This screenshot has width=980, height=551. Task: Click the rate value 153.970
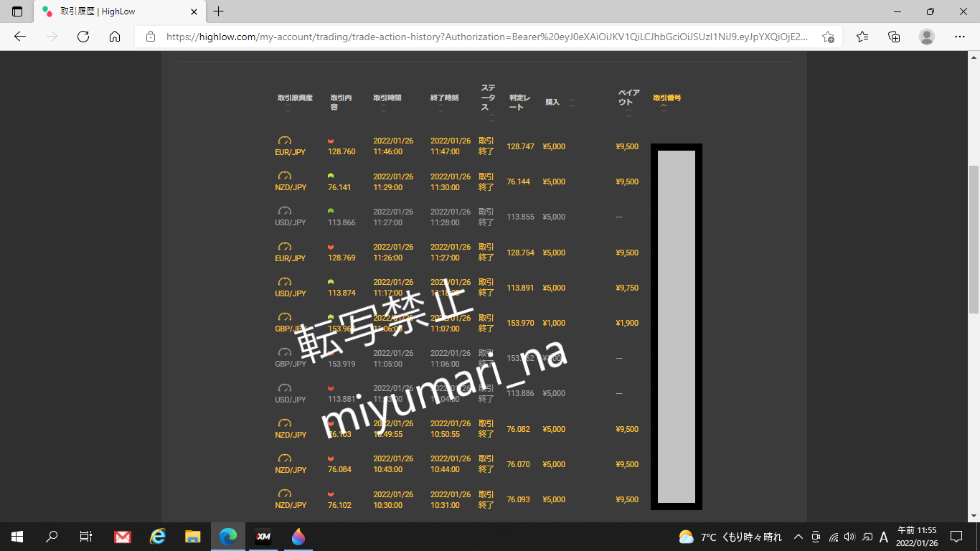click(520, 323)
